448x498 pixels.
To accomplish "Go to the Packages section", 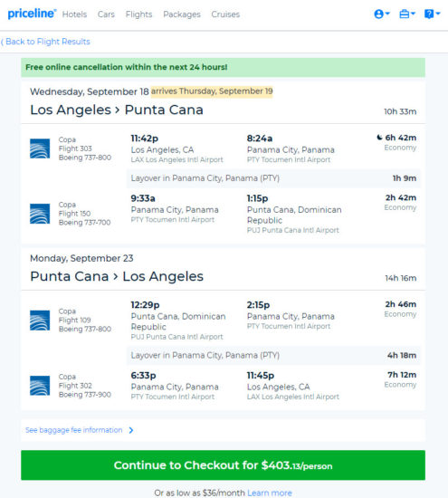I will 182,14.
